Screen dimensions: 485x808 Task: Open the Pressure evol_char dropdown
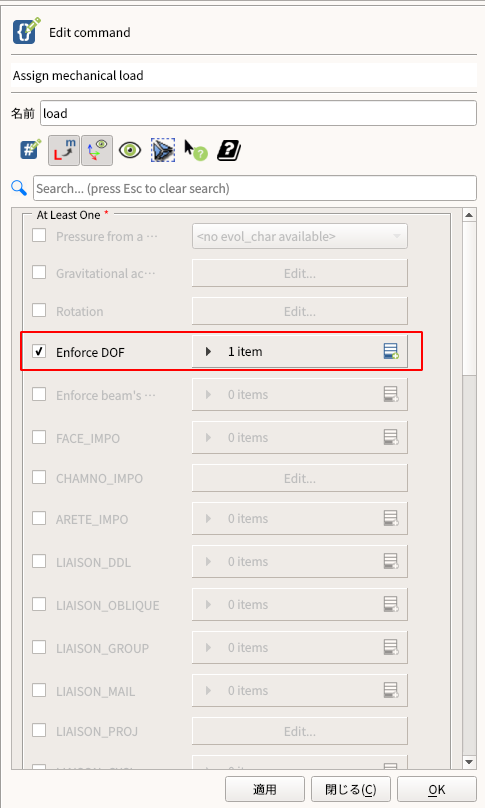tap(300, 237)
